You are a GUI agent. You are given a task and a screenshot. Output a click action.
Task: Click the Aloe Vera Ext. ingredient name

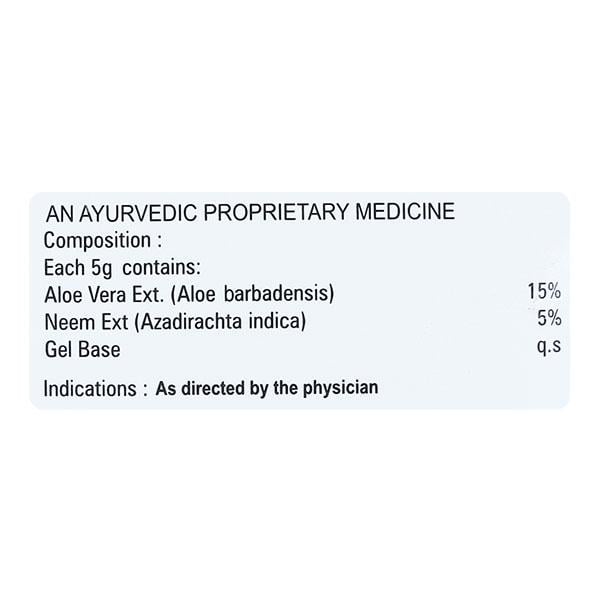coord(105,294)
